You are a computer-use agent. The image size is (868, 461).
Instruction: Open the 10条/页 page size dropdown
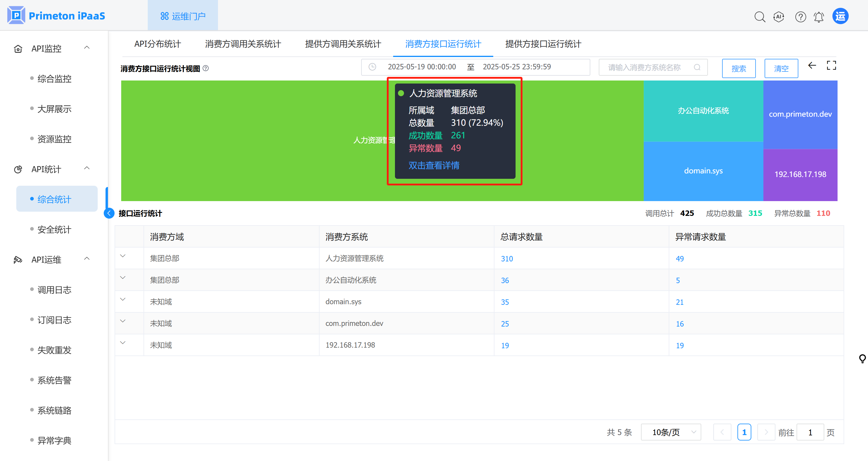[x=671, y=432]
